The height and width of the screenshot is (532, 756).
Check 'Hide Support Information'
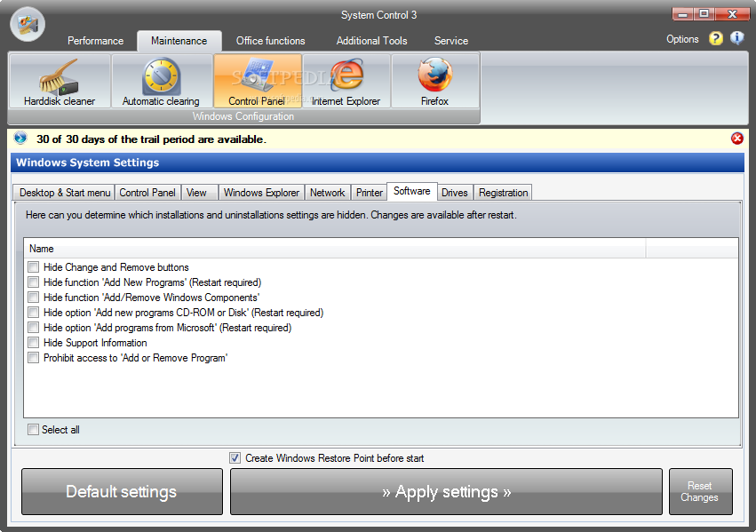point(33,343)
